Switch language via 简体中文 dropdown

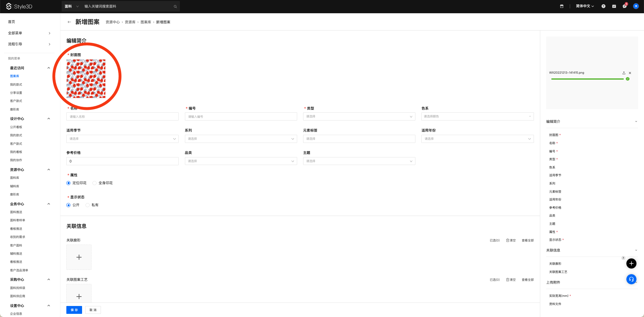click(x=585, y=6)
